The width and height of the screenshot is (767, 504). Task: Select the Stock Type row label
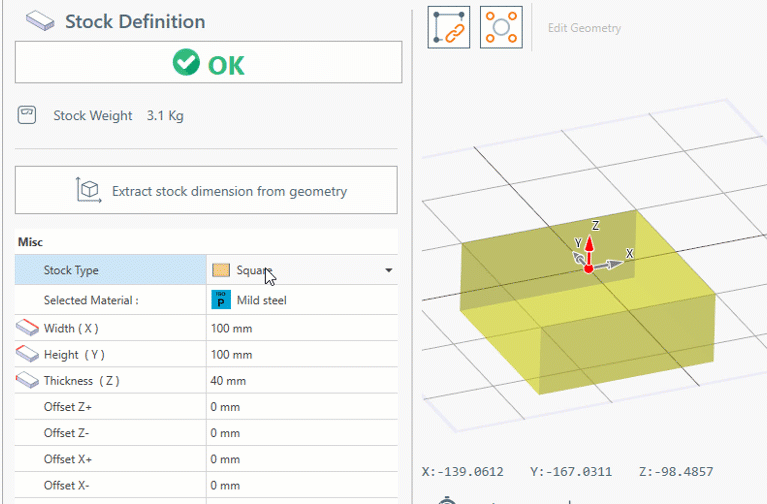coord(71,270)
